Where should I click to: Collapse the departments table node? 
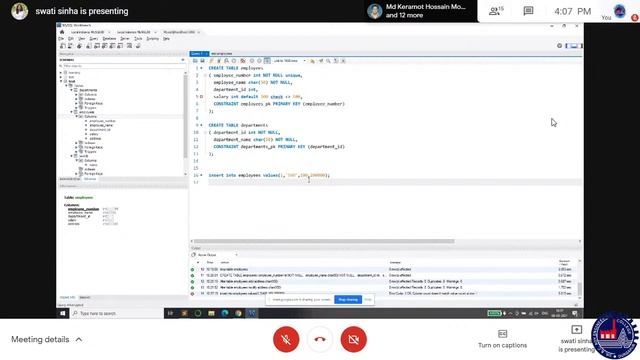[71, 90]
